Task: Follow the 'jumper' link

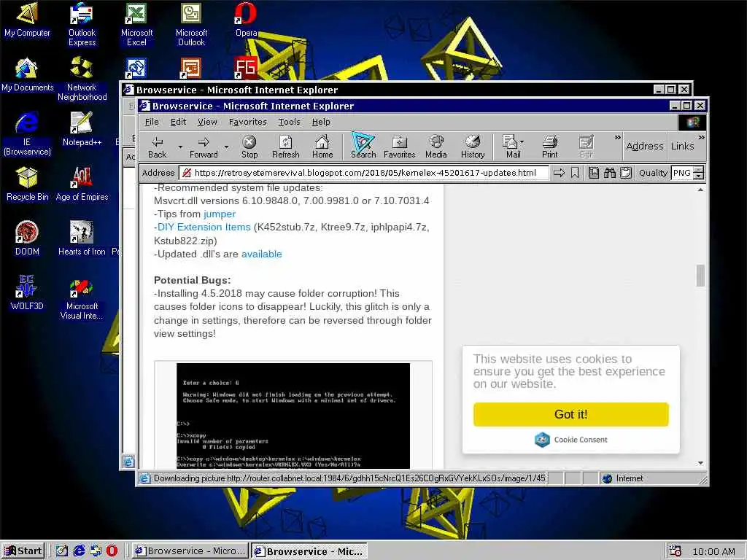Action: [x=219, y=214]
